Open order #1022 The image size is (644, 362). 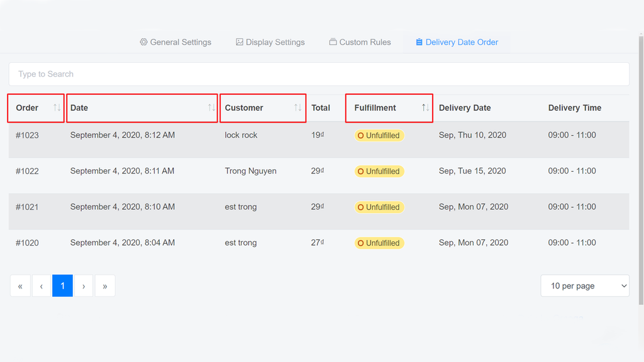click(27, 171)
